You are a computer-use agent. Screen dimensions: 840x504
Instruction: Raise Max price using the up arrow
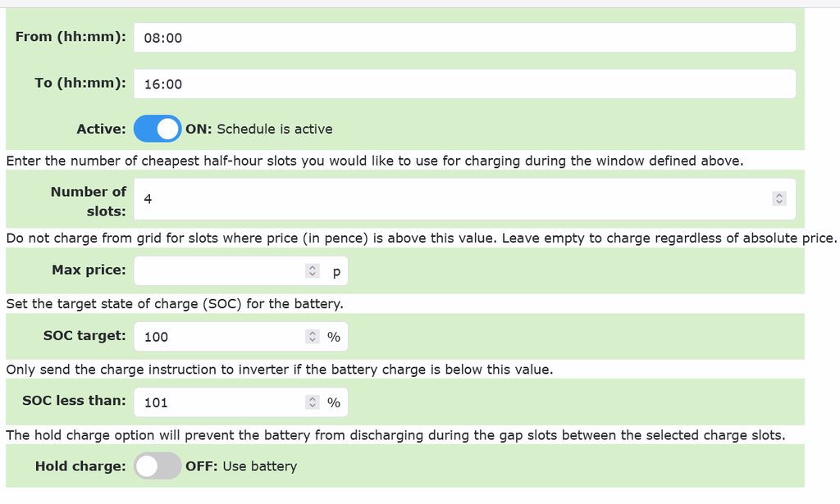tap(312, 267)
